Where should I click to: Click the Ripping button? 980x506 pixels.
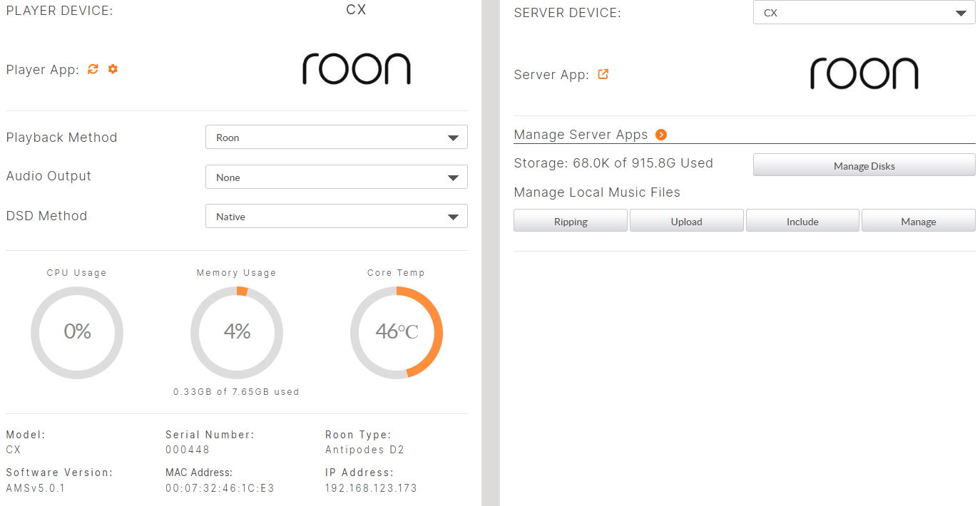pyautogui.click(x=571, y=221)
